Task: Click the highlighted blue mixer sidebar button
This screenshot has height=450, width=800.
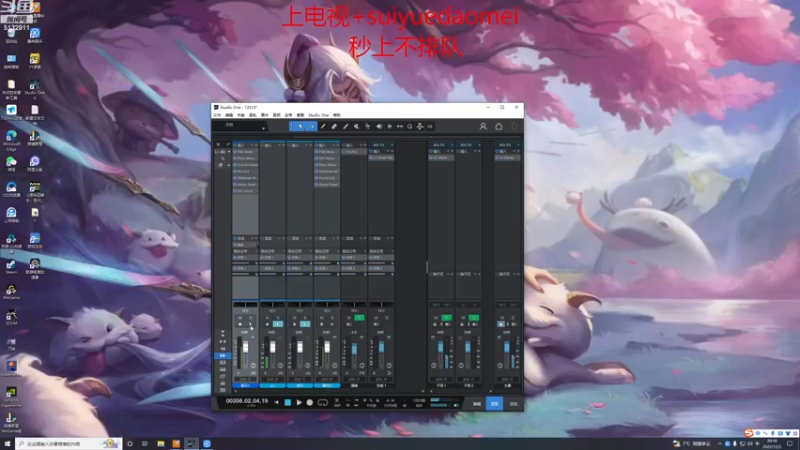Action: pos(222,356)
